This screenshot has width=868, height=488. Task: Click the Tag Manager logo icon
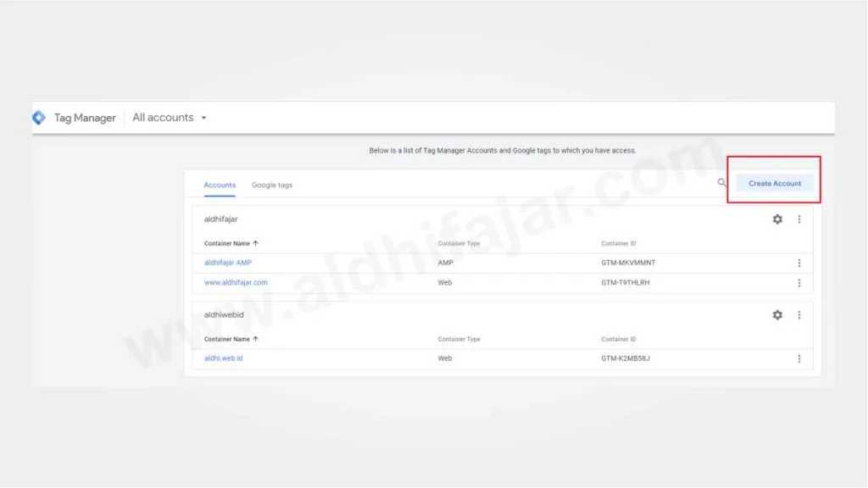tap(39, 117)
